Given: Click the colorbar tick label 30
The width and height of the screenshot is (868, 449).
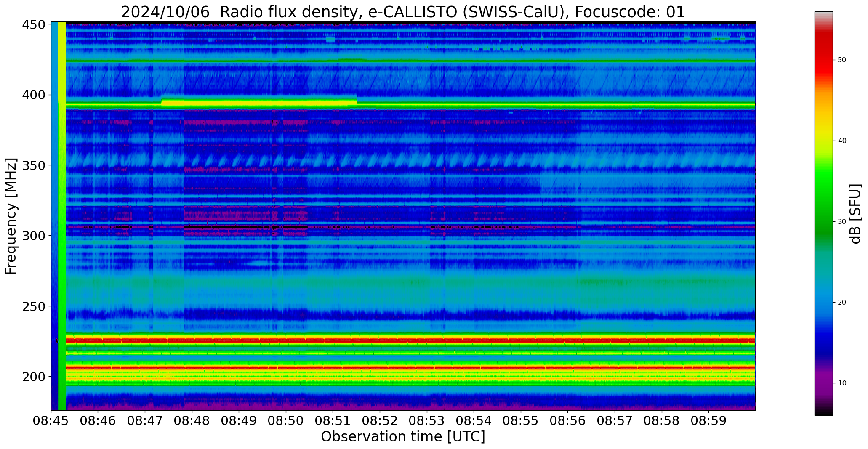Looking at the screenshot, I should [842, 222].
